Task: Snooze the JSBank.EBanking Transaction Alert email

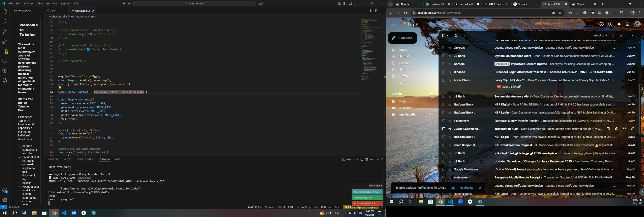Action: (633, 129)
